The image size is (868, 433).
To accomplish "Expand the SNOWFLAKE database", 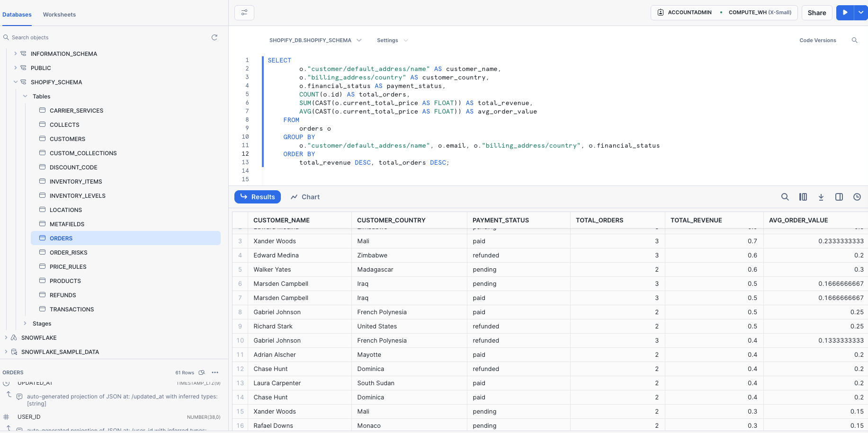I will (x=6, y=337).
